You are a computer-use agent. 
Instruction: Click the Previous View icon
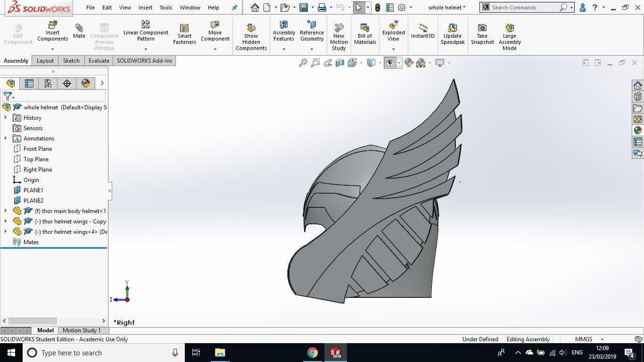328,63
